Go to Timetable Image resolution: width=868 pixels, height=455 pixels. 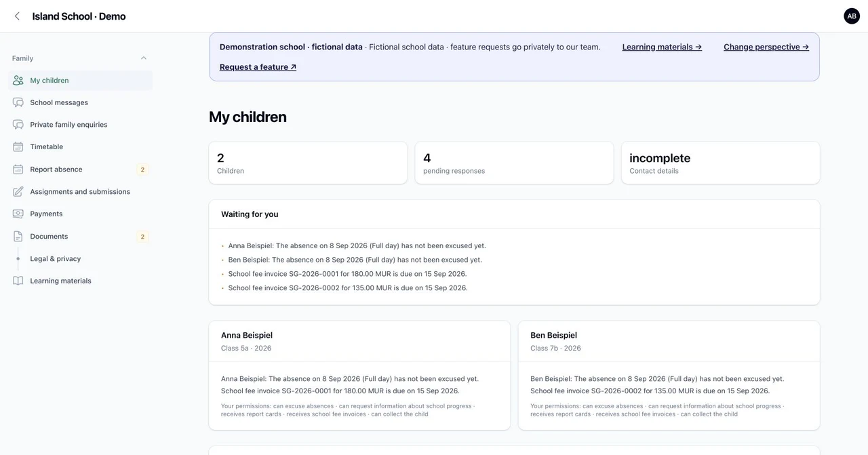pyautogui.click(x=81, y=147)
